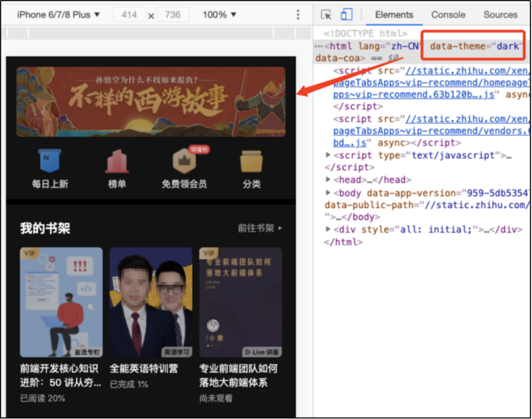
Task: Open the vip-recommend/homepage script src link
Action: tap(431, 83)
